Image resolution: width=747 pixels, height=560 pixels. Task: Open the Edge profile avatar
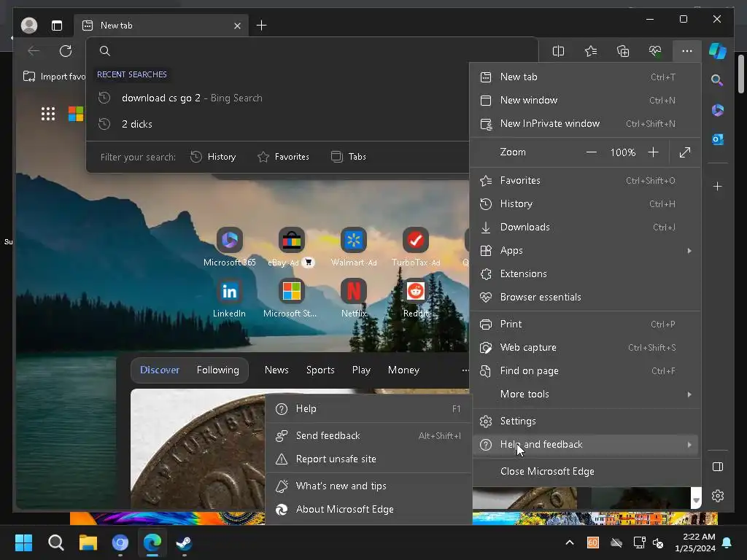29,26
